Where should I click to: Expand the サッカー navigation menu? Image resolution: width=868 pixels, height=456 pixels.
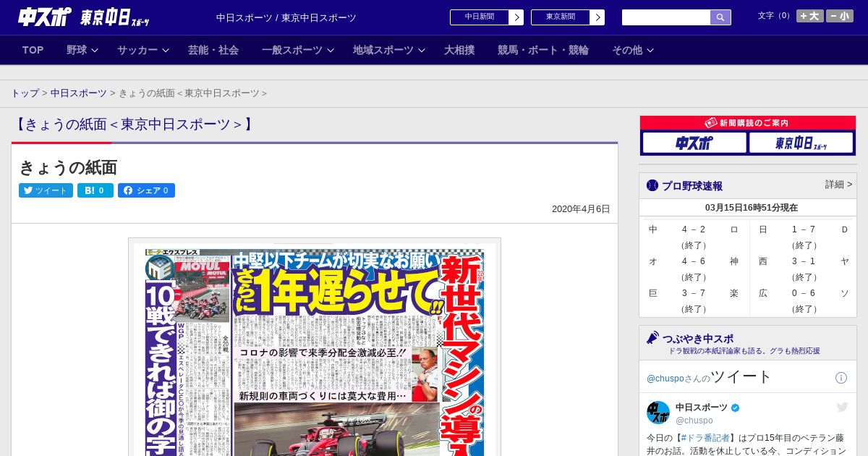coord(143,50)
